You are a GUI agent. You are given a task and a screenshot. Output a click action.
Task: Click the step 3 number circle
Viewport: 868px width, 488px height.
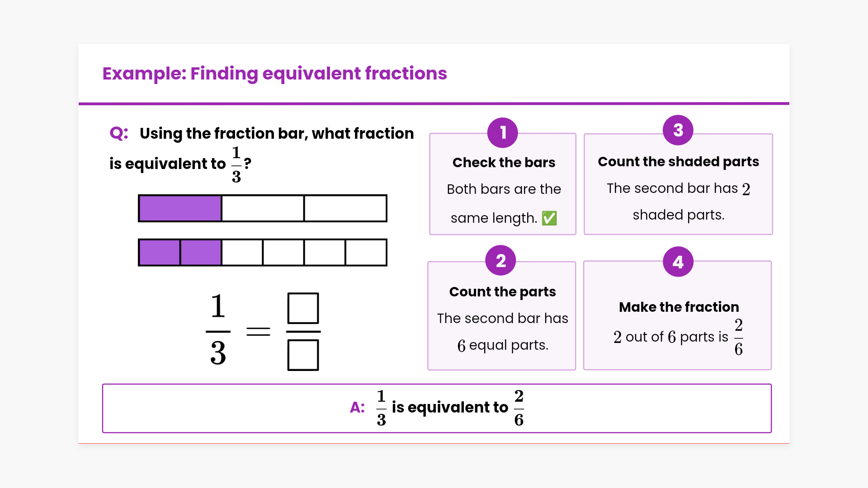678,130
